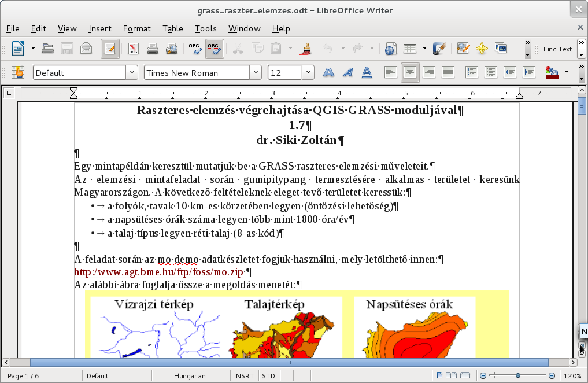The image size is (588, 383).
Task: Click the Paste clipboard icon
Action: click(276, 49)
